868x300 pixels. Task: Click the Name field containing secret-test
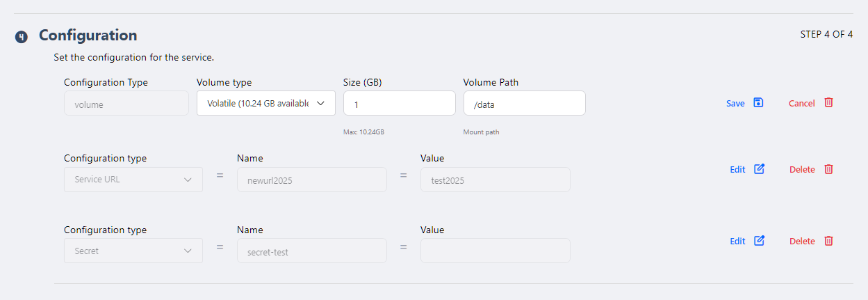[x=311, y=251]
